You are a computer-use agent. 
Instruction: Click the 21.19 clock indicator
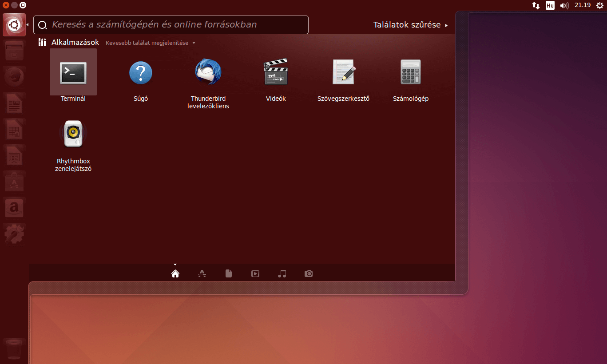(x=583, y=5)
